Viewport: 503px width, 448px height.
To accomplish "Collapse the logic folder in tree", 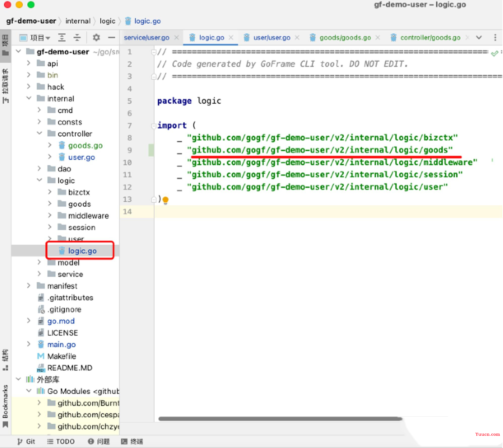I will coord(39,180).
